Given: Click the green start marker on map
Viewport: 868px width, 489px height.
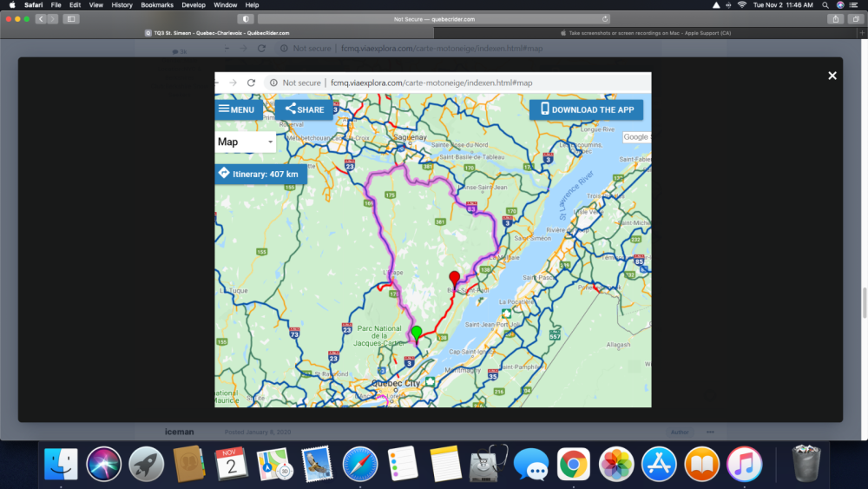Looking at the screenshot, I should 417,333.
